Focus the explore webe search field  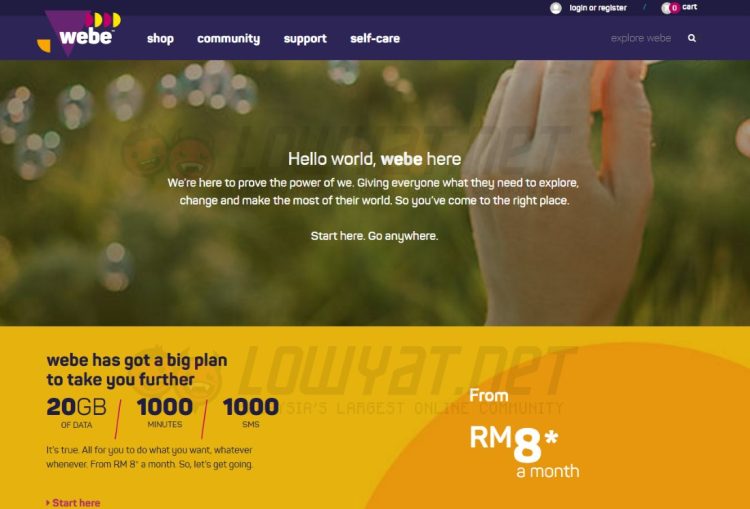click(x=641, y=38)
